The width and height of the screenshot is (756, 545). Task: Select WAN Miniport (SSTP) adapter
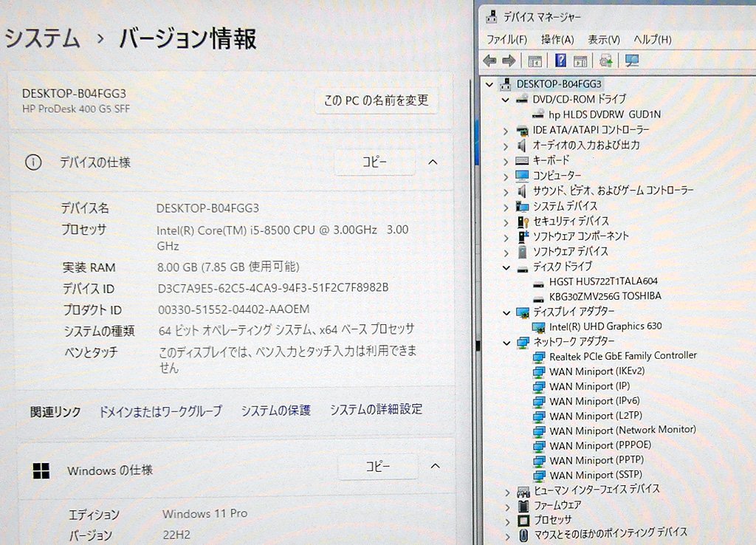point(596,476)
